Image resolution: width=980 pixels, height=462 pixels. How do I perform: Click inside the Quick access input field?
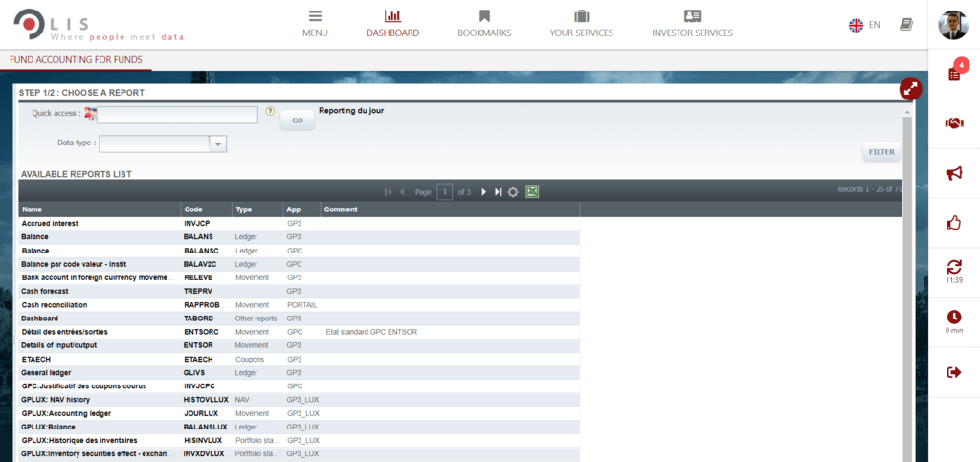pos(177,115)
